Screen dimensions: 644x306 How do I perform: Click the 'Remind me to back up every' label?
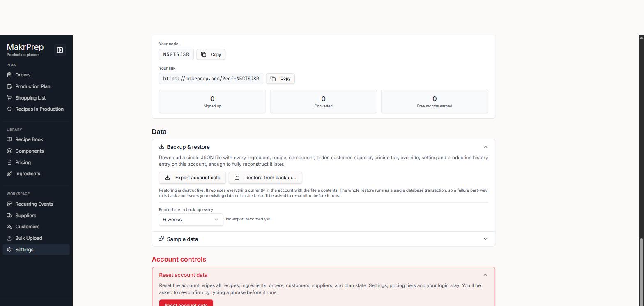[186, 210]
